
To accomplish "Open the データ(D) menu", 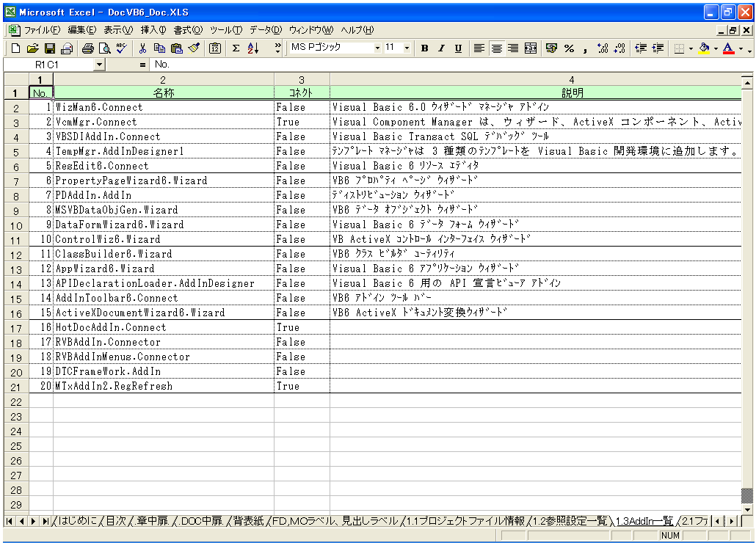I will click(x=266, y=30).
